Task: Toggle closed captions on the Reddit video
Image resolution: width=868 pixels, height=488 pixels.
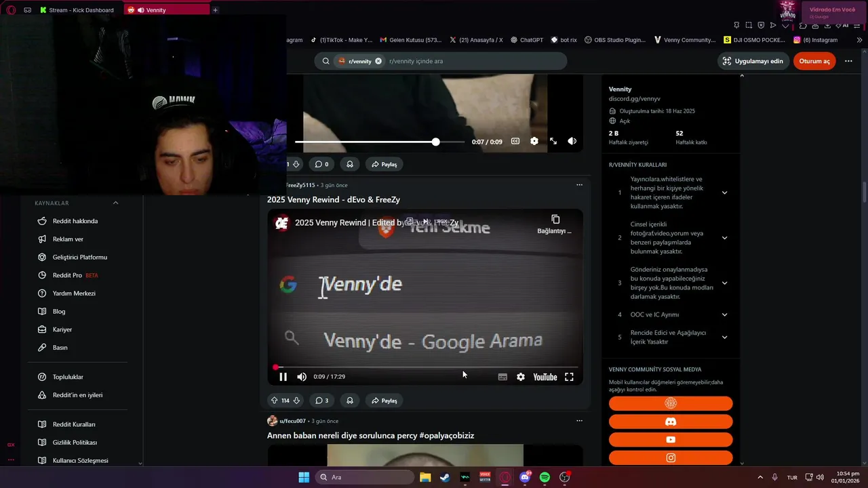Action: point(515,141)
